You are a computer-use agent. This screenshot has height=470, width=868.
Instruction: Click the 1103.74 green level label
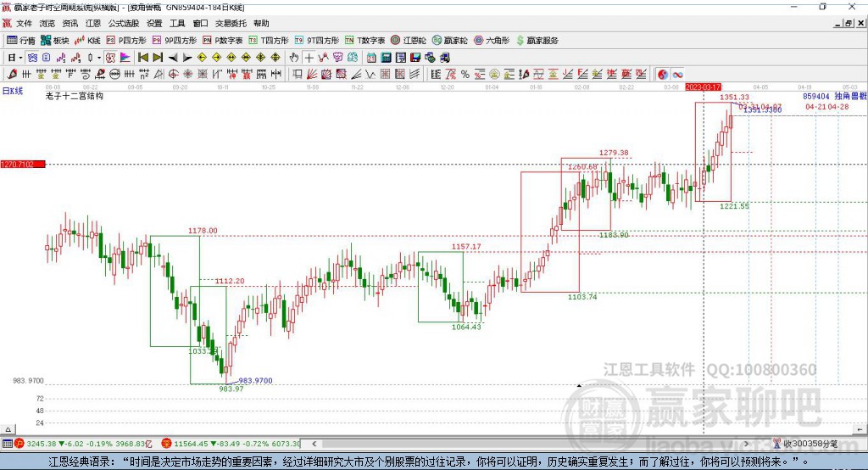pyautogui.click(x=582, y=297)
